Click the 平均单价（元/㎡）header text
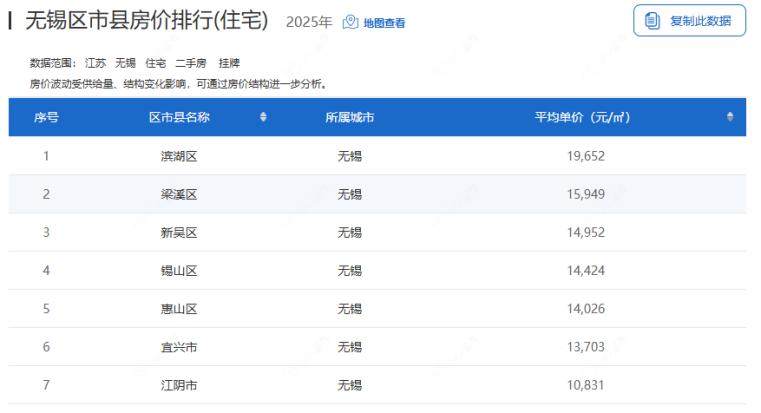 pos(582,117)
